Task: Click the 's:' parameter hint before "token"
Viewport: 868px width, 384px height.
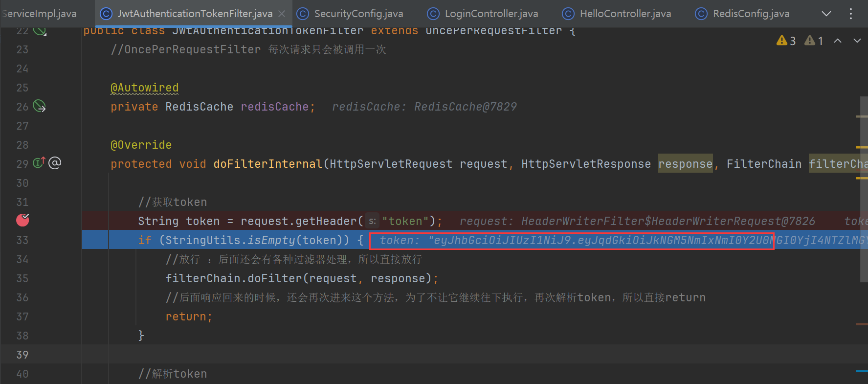Action: pyautogui.click(x=373, y=221)
